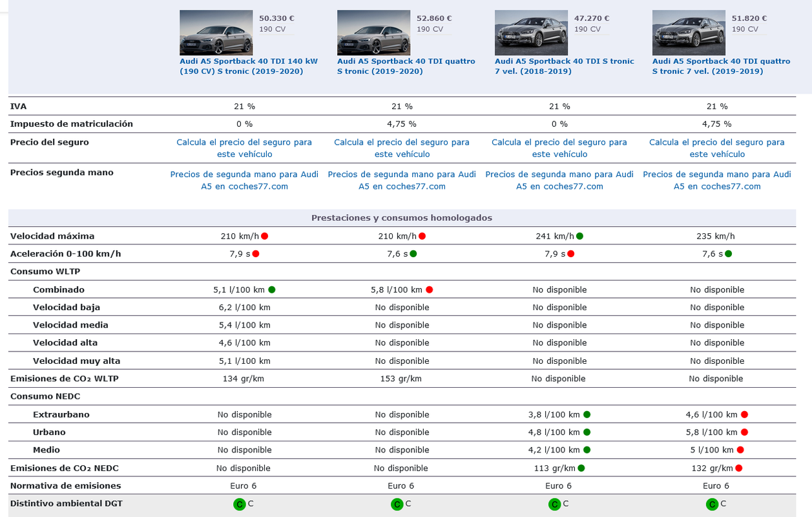This screenshot has width=812, height=517.
Task: Click the 235 km/h value
Action: coord(717,237)
